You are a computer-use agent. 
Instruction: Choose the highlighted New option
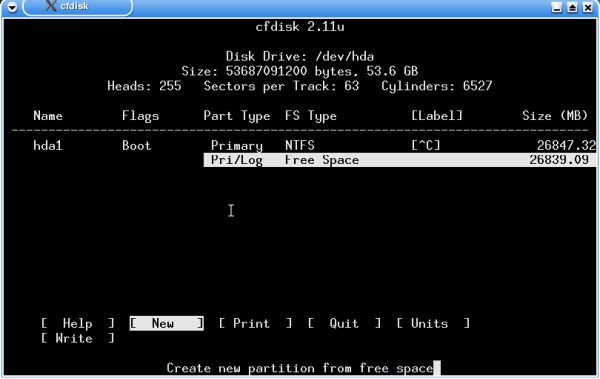click(166, 323)
